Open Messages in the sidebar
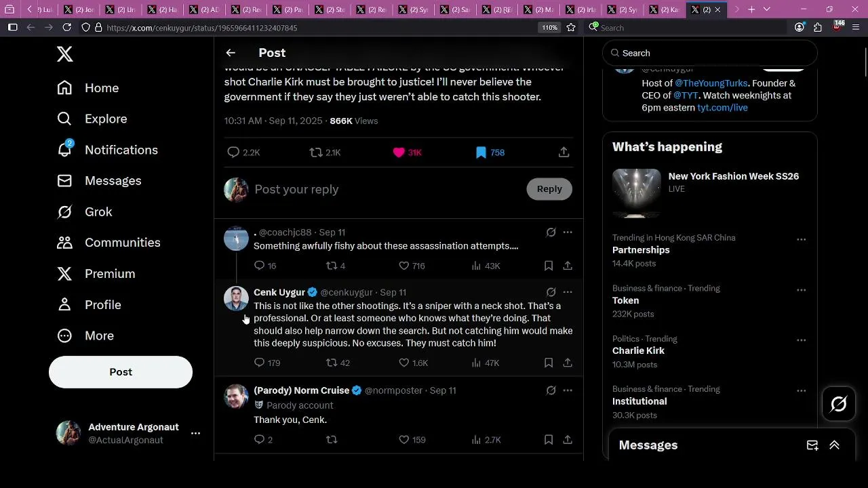Image resolution: width=868 pixels, height=488 pixels. click(x=99, y=181)
